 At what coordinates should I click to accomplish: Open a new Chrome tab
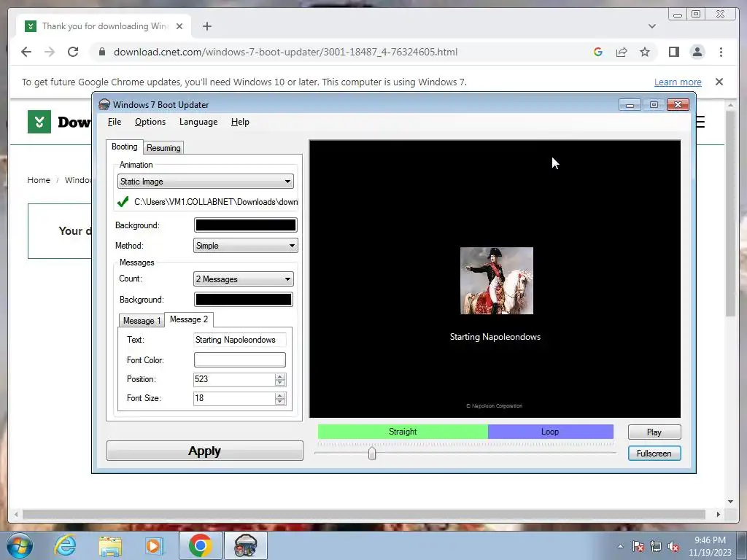pyautogui.click(x=206, y=26)
